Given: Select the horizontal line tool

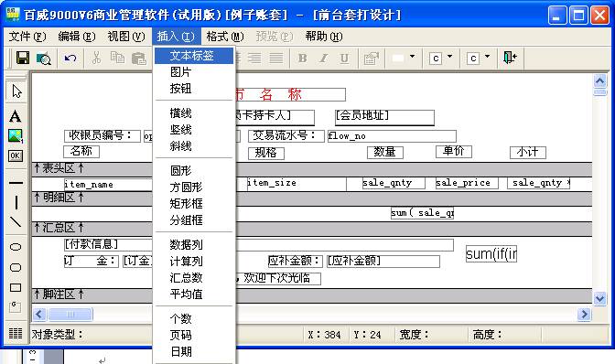Looking at the screenshot, I should 16,183.
